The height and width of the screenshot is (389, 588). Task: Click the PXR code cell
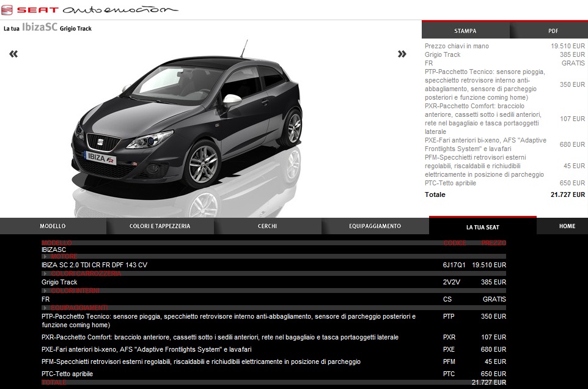[x=449, y=337]
